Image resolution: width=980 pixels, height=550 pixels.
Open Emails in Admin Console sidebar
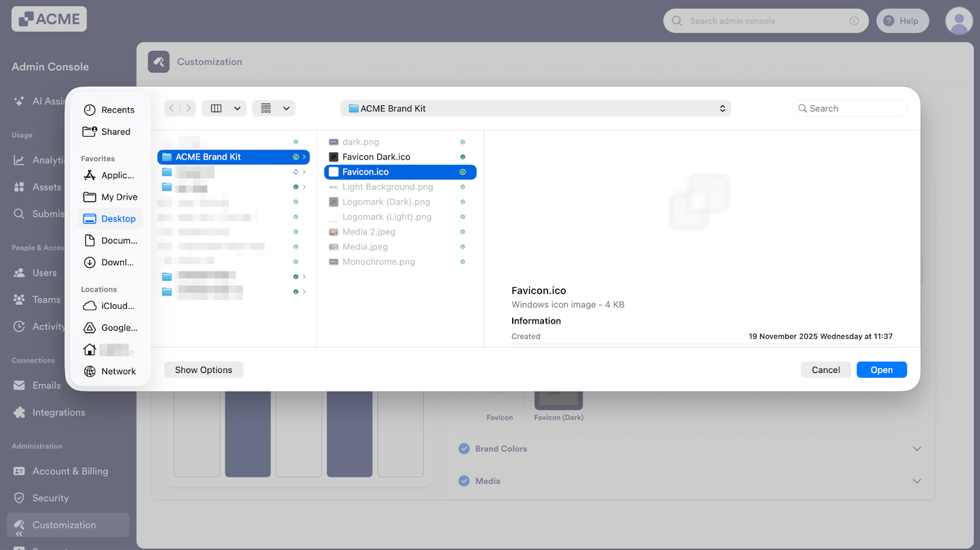pos(37,385)
